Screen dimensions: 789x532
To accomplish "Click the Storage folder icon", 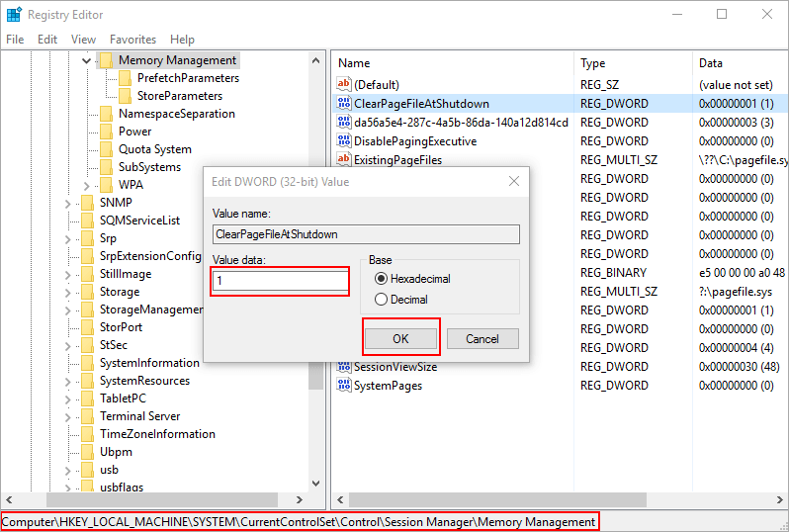I will pos(88,292).
